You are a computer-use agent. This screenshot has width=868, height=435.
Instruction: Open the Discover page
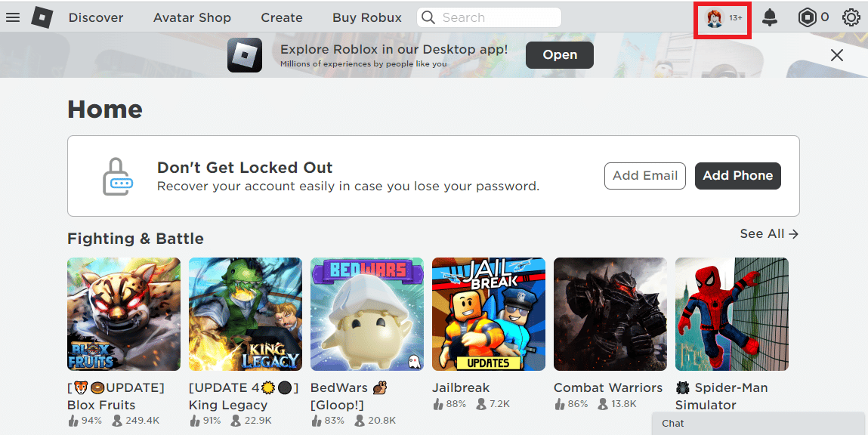(96, 17)
